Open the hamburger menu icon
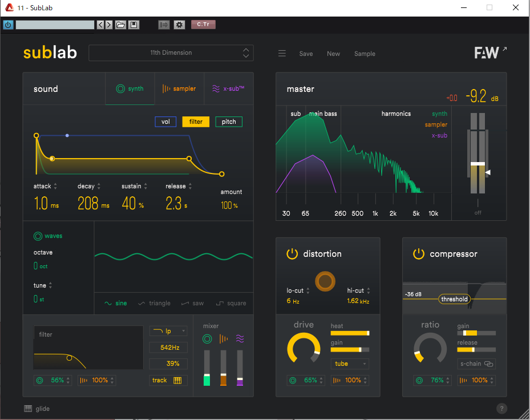 tap(282, 54)
